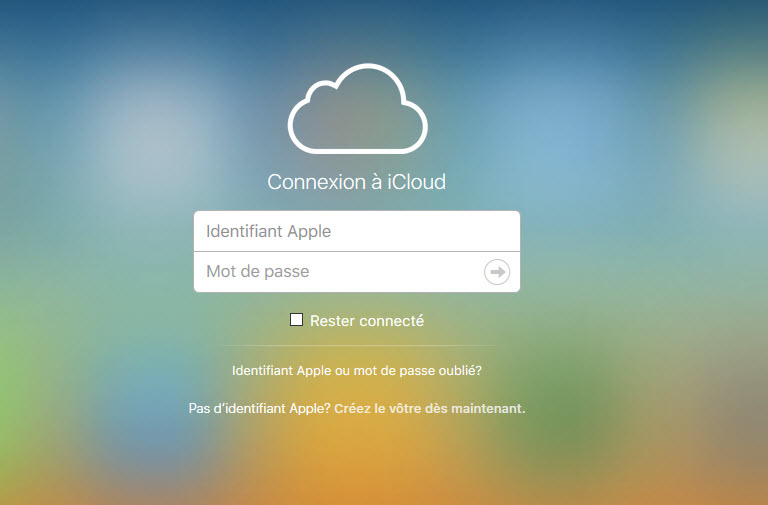Open Identifiant Apple ou mot de passe oublié link
The width and height of the screenshot is (768, 505).
[x=357, y=370]
